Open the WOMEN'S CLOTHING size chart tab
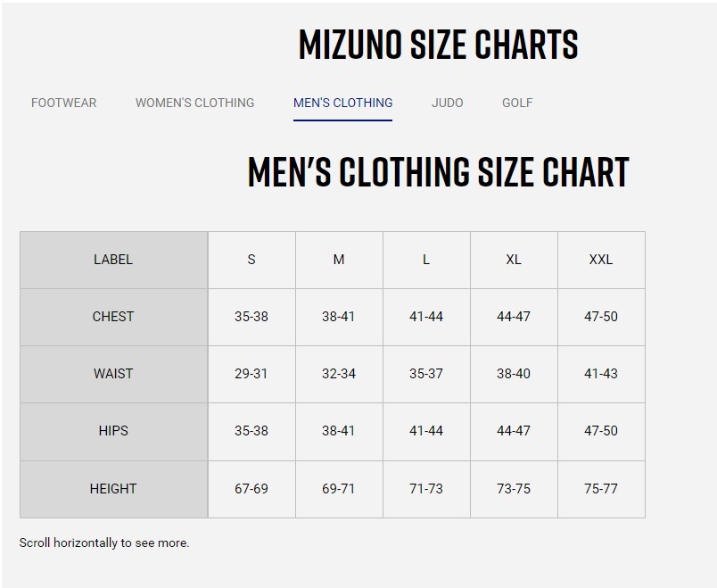 [x=194, y=103]
